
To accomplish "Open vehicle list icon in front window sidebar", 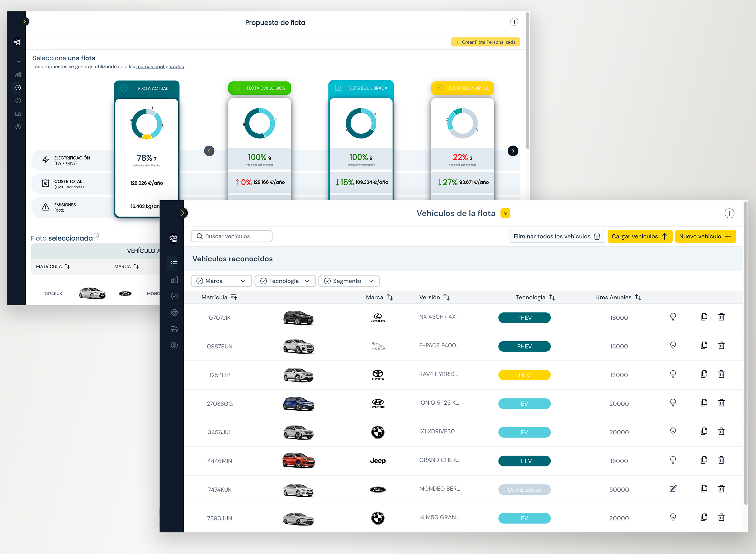I will coord(174,263).
